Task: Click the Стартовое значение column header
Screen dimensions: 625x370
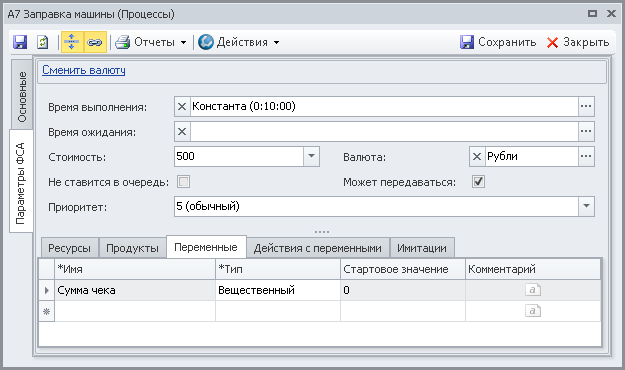Action: click(x=403, y=269)
